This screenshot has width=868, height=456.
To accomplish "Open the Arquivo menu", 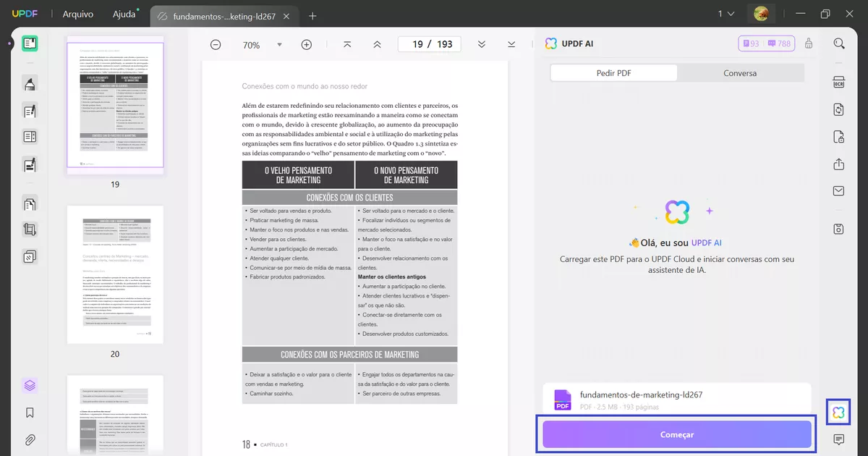I will click(x=77, y=14).
